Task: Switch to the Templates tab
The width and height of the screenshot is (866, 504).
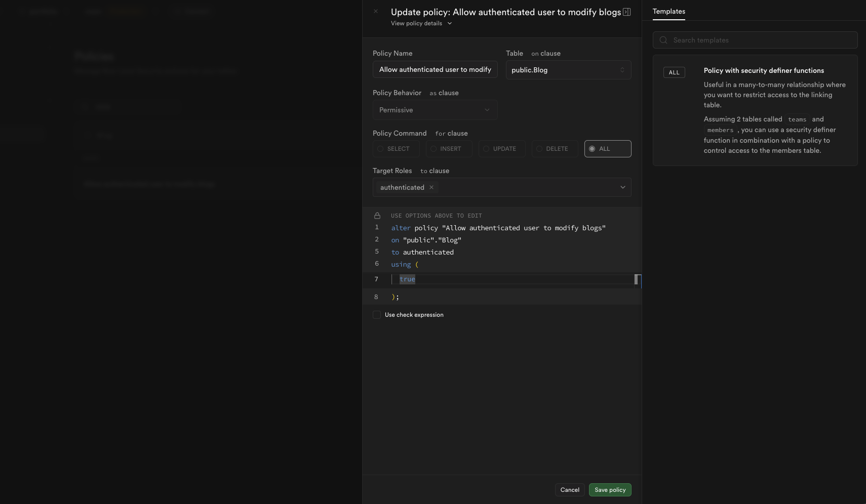Action: point(668,11)
